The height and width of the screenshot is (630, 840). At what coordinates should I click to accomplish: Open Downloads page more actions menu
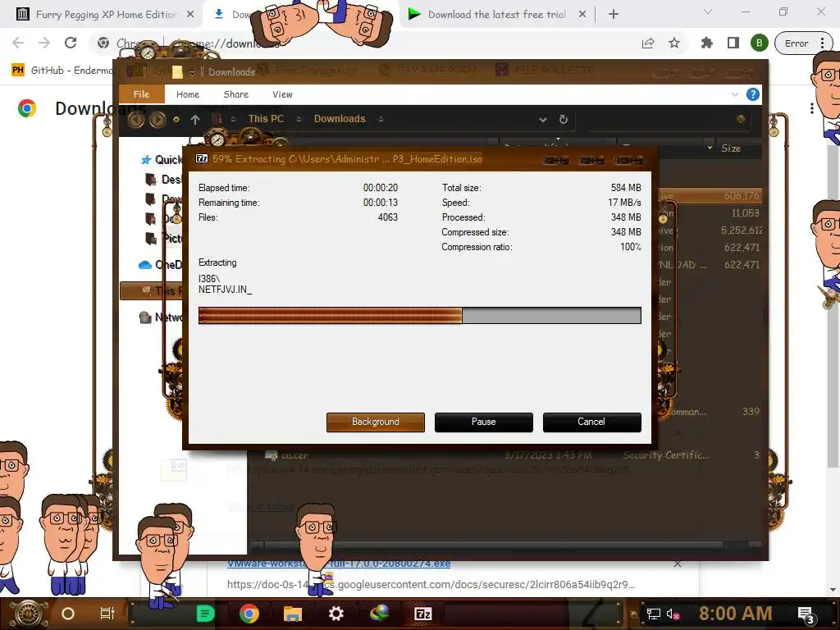(812, 109)
